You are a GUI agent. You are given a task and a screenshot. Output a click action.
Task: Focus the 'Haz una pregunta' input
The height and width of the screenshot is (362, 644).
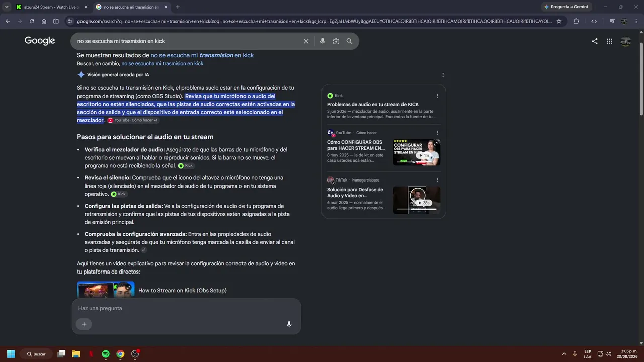point(186,308)
